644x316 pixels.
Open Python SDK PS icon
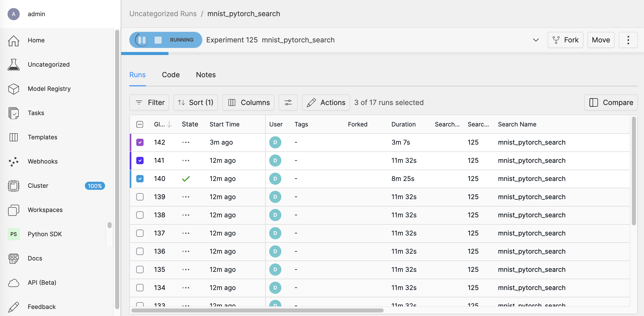(x=14, y=234)
